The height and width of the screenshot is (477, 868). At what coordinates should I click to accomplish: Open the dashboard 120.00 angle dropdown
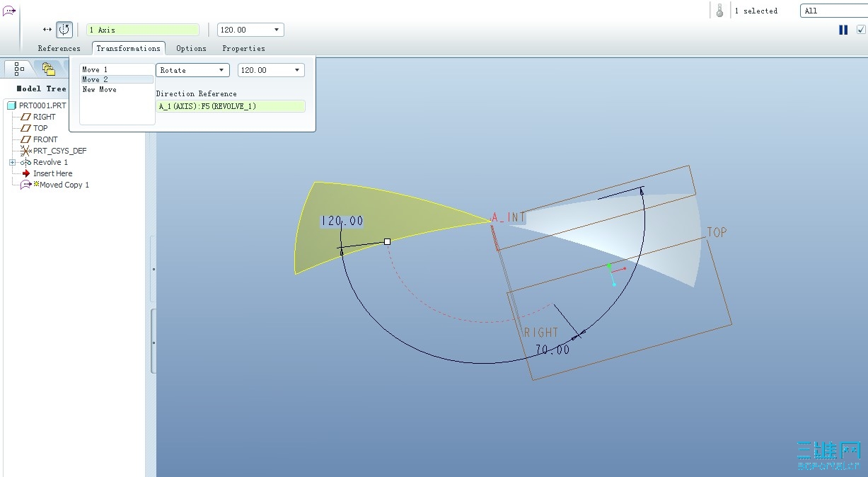[x=278, y=30]
